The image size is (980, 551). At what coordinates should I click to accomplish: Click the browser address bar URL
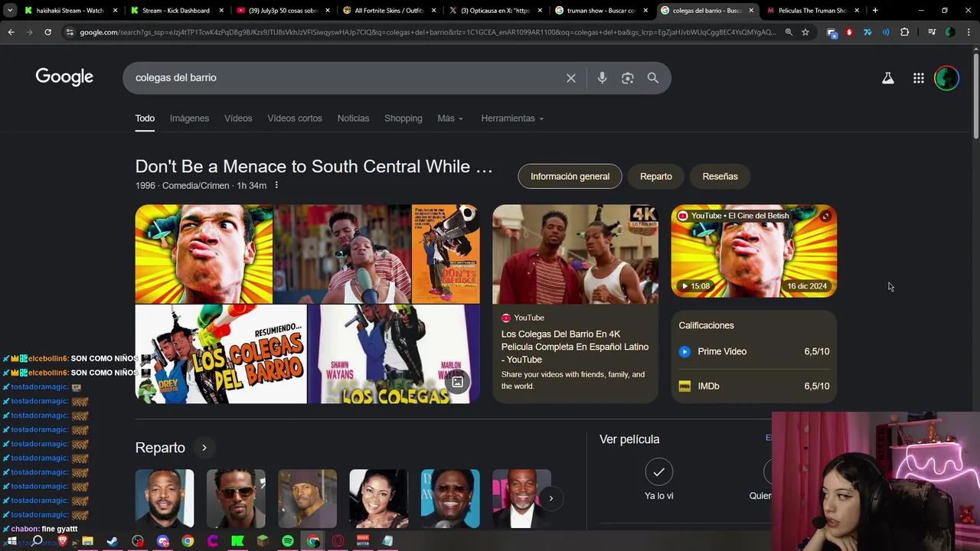[x=427, y=32]
